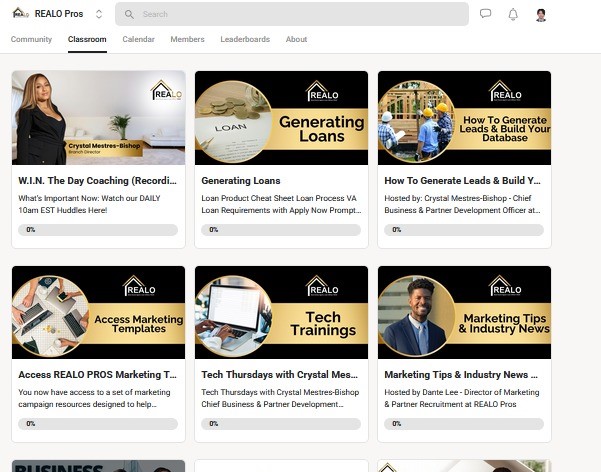The image size is (601, 472).
Task: Open the Generating Loans banner image
Action: pyautogui.click(x=281, y=118)
